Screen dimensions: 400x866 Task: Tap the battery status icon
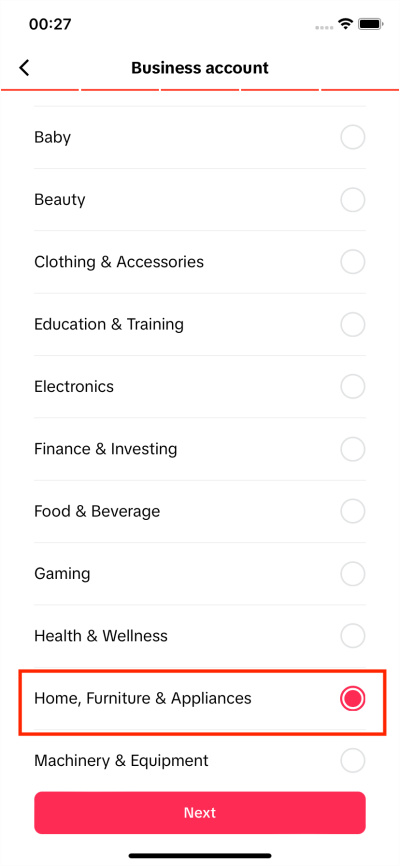[x=371, y=24]
